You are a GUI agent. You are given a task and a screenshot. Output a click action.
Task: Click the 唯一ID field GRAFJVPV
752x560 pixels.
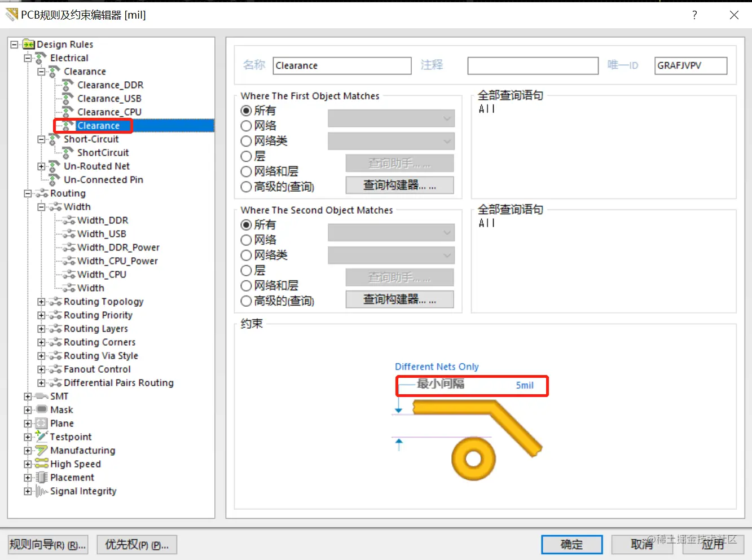tap(691, 66)
